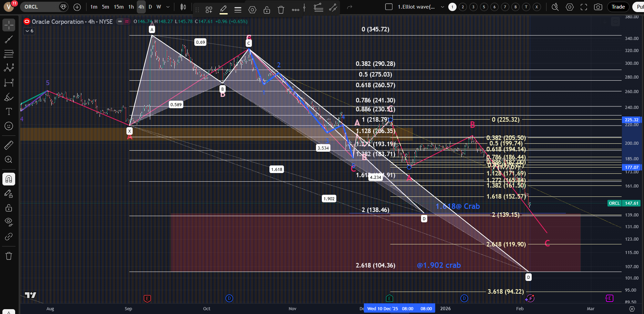The image size is (644, 314).
Task: Select the Elliott wave pattern tool
Action: (x=9, y=68)
